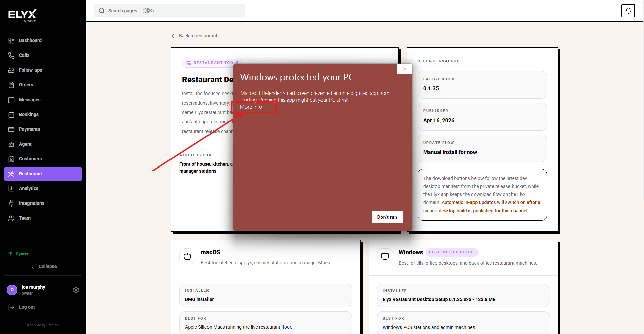Screen dimensions: 644x334
Task: Go to the Team page
Action: point(43,218)
